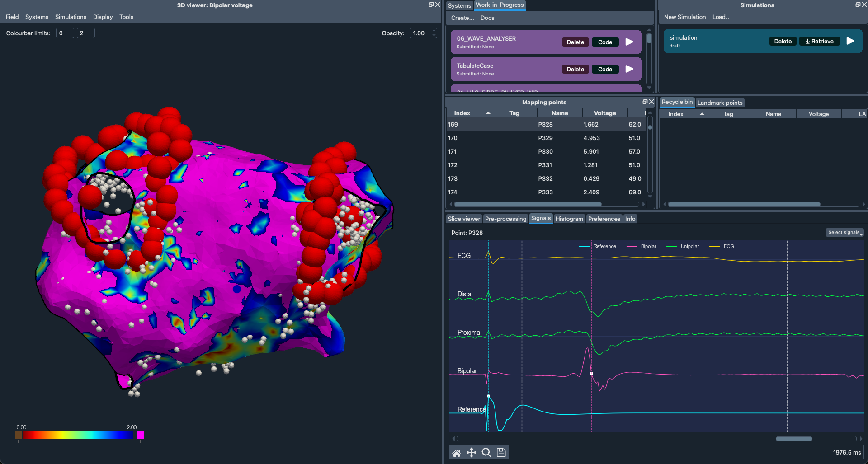868x464 pixels.
Task: Run the TabulateCase system play icon
Action: (x=629, y=69)
